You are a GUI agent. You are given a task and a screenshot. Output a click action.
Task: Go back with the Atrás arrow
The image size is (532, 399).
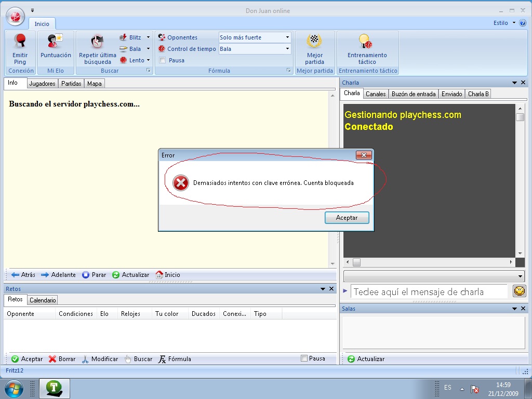click(23, 275)
